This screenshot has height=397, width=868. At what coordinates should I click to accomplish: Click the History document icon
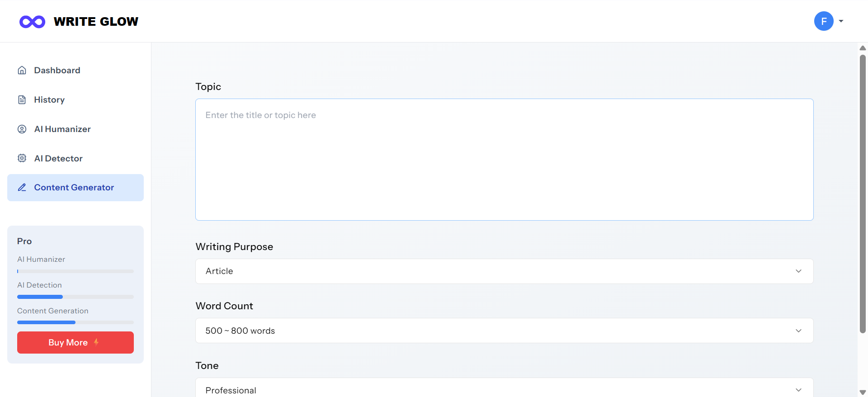pyautogui.click(x=22, y=99)
